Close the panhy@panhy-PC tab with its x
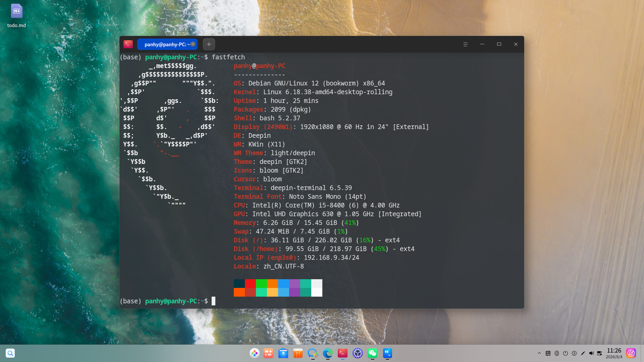644x362 pixels. (x=193, y=44)
